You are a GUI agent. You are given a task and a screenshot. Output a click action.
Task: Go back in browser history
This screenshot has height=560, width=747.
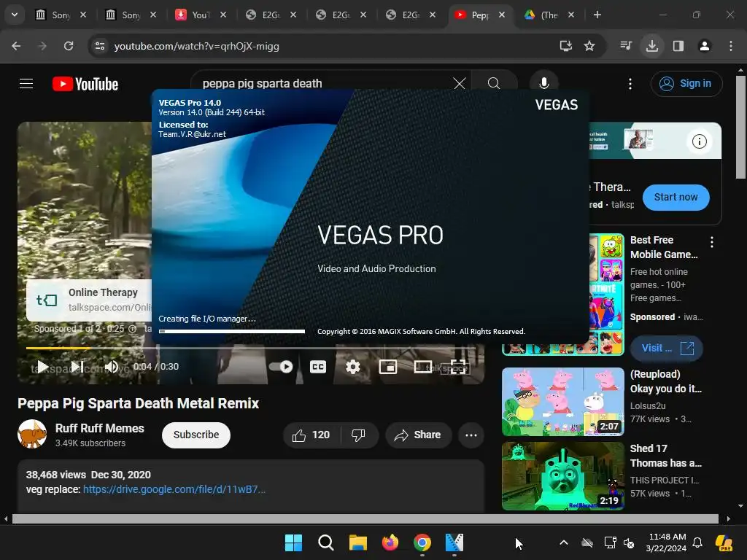tap(16, 46)
